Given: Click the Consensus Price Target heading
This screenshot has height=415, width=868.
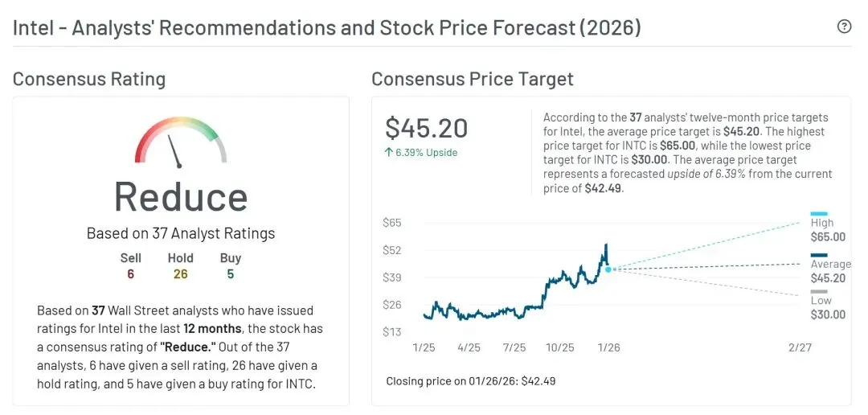Looking at the screenshot, I should tap(473, 79).
